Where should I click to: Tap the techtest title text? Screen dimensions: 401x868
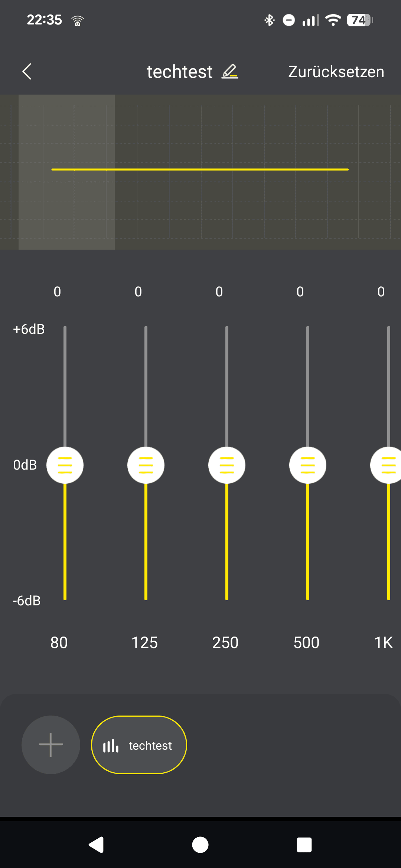179,72
